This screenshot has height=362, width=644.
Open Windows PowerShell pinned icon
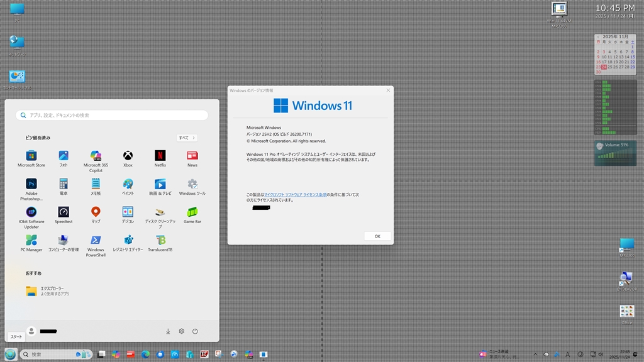(96, 241)
